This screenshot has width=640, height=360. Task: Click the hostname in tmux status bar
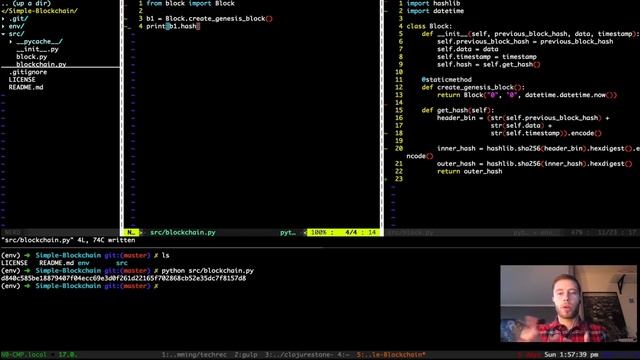coord(24,355)
